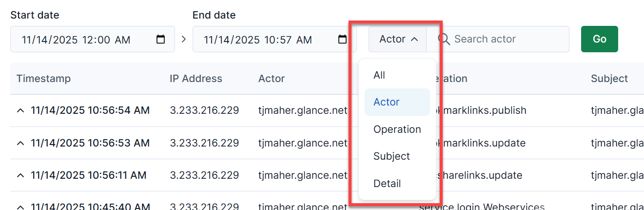
Task: Click IP 3.233.216.229 in 10:56:11 row
Action: 204,175
